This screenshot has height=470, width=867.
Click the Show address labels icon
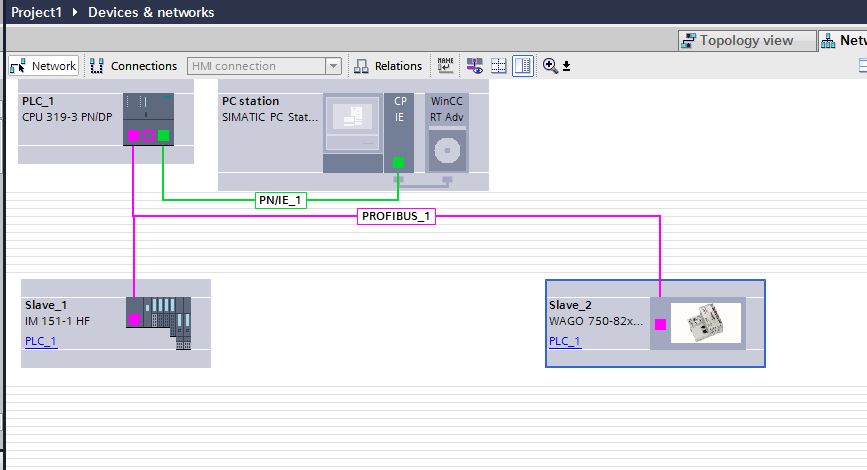click(445, 65)
